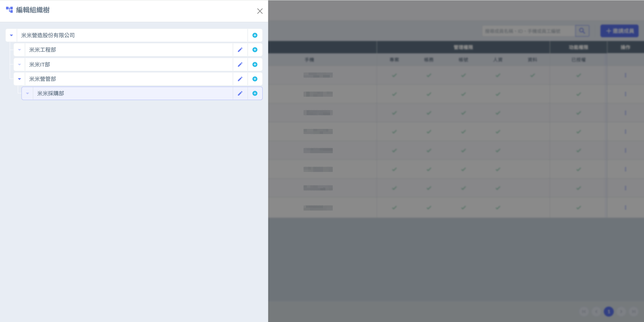Edit the 米米工程部 department name
Image resolution: width=644 pixels, height=322 pixels.
coord(240,50)
